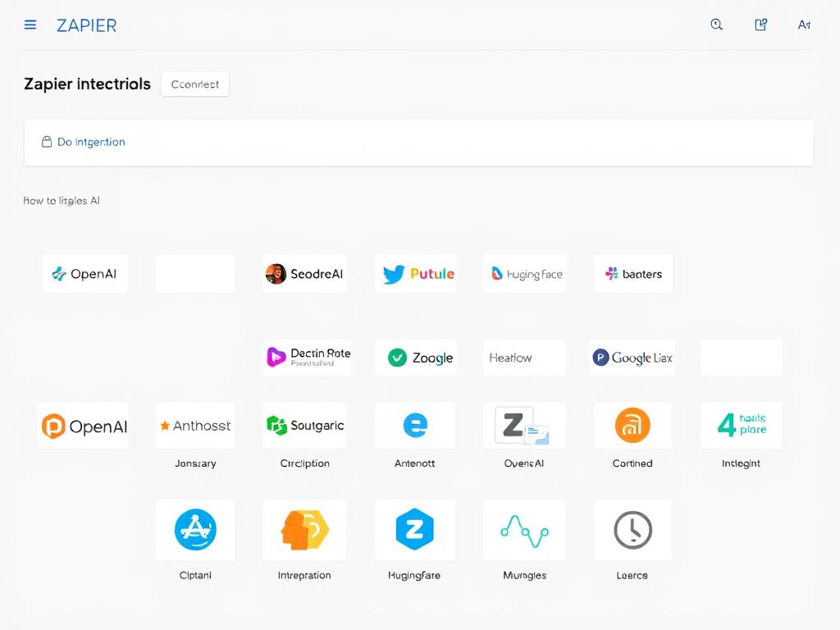Click the Google Liax integration tile
Screen dimensions: 840x630
point(632,358)
